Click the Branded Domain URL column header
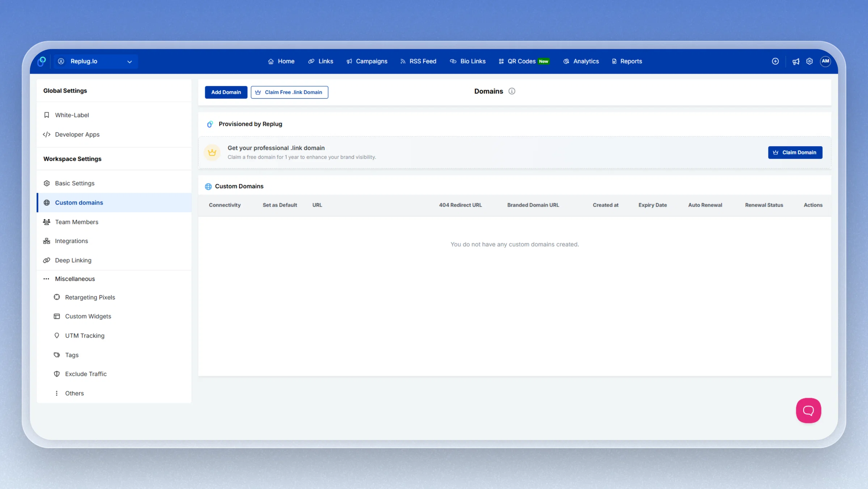 [x=533, y=205]
